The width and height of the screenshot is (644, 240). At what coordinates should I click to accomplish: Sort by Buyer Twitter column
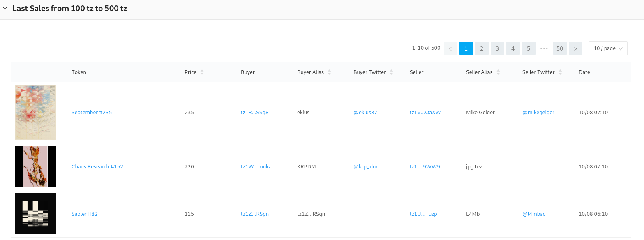tap(391, 72)
